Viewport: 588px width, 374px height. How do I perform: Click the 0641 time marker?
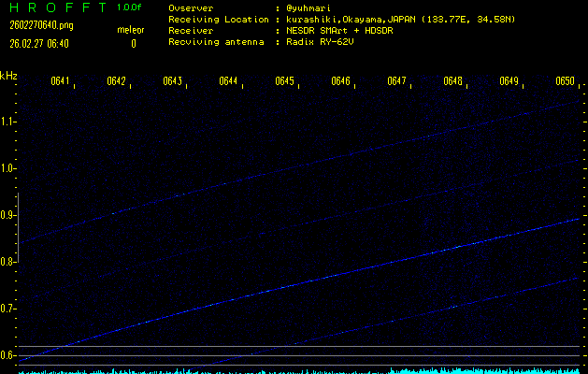pos(60,81)
